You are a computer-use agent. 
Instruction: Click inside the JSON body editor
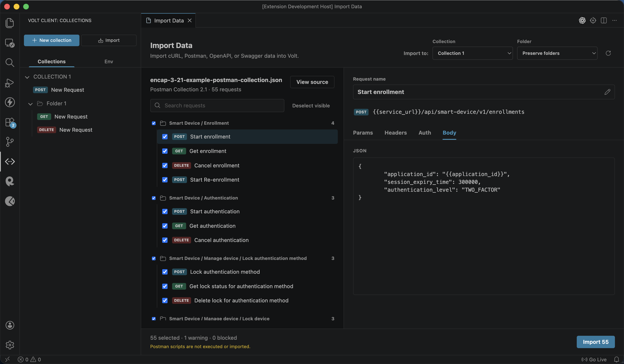pos(484,226)
